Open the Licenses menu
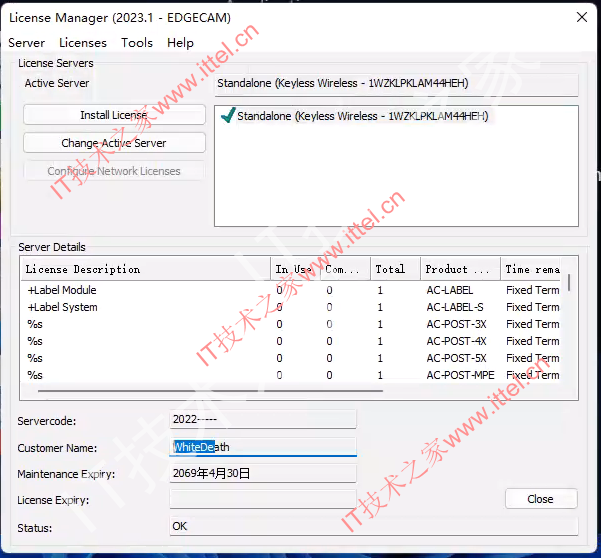The width and height of the screenshot is (601, 558). click(x=83, y=43)
